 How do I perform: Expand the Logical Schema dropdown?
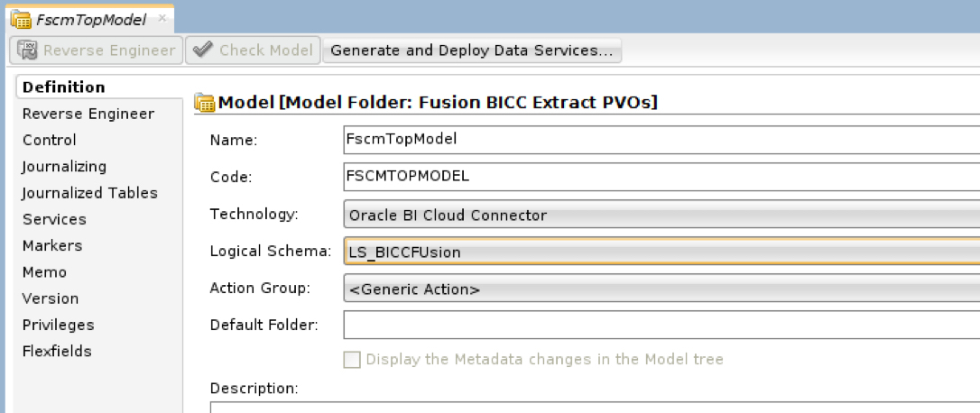click(x=661, y=252)
